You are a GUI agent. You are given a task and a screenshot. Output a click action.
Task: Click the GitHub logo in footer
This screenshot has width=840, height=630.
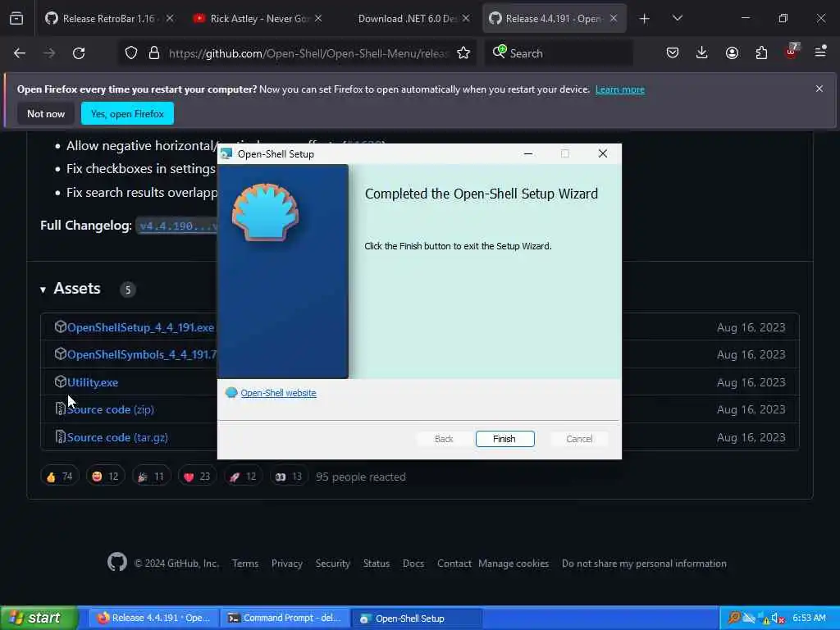pyautogui.click(x=117, y=562)
